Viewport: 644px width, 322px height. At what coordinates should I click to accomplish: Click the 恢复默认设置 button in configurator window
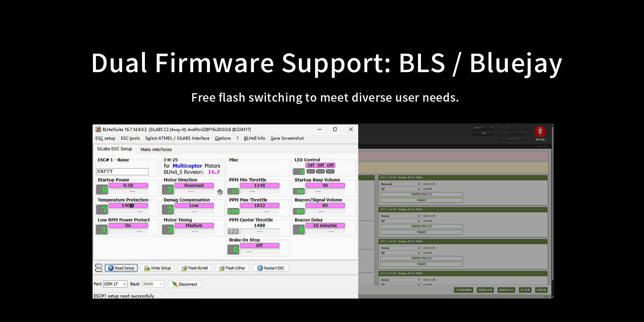tap(485, 290)
